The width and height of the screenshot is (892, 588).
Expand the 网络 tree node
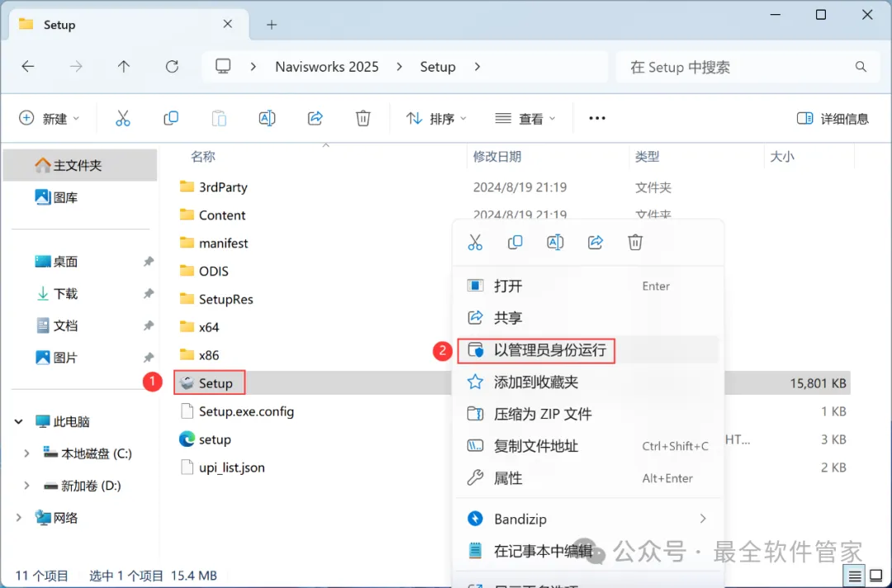(x=18, y=518)
